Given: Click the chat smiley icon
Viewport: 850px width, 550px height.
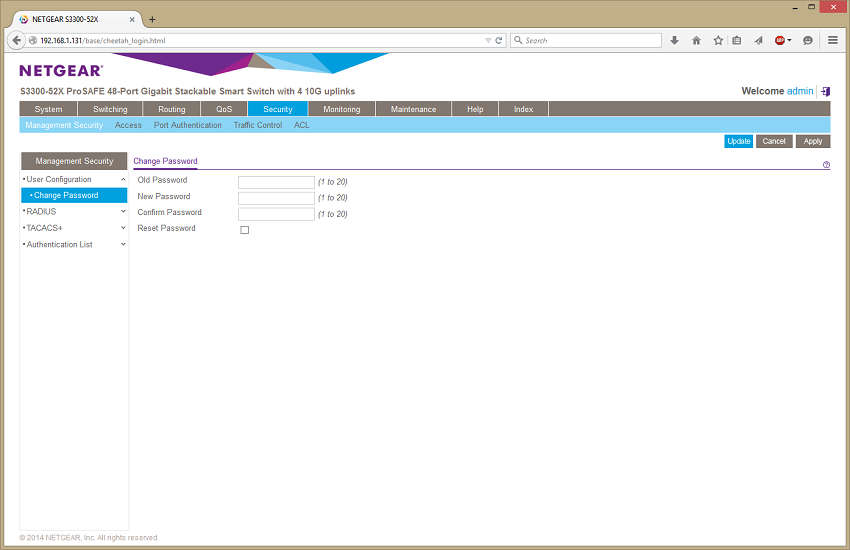Looking at the screenshot, I should tap(808, 40).
